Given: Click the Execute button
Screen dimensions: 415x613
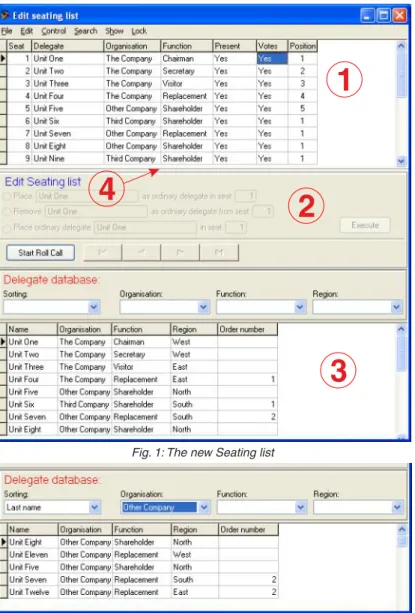Looking at the screenshot, I should (x=365, y=225).
